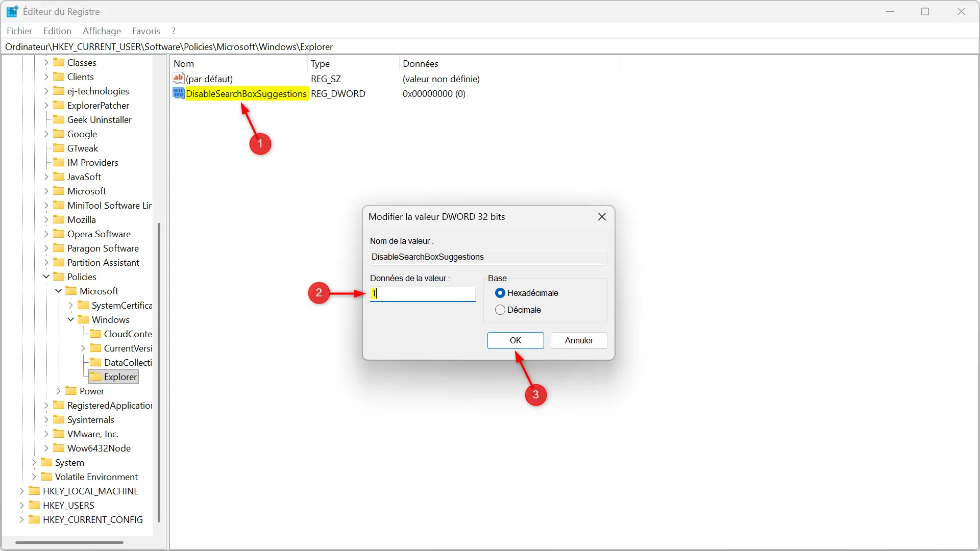
Task: Select the Google folder icon
Action: (x=59, y=134)
